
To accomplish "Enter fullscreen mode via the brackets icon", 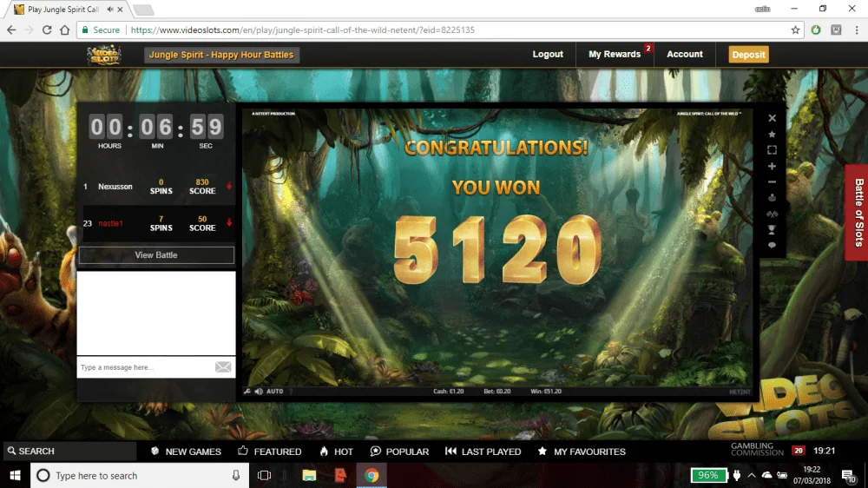I will click(x=772, y=150).
